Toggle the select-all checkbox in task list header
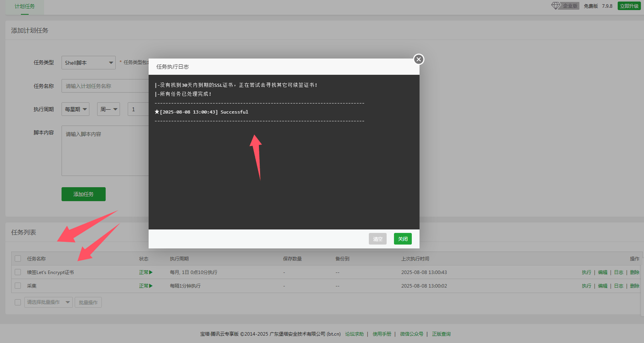Image resolution: width=644 pixels, height=343 pixels. pos(18,259)
